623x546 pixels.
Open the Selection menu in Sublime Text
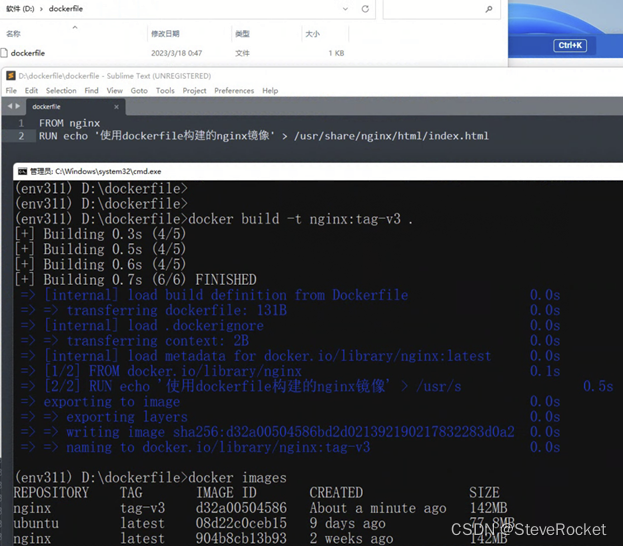point(61,91)
